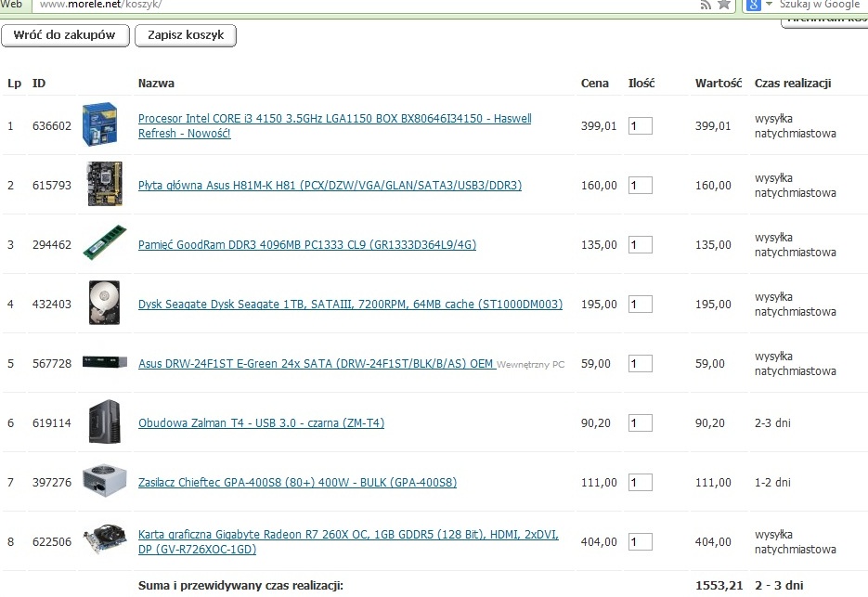Click the RSS feed icon in address bar
The image size is (868, 597).
(706, 5)
